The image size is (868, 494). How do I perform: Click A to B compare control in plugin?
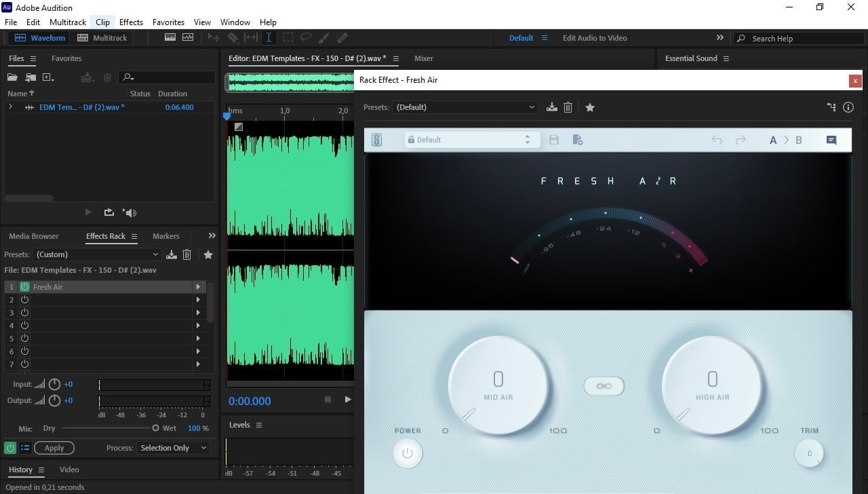(x=786, y=140)
